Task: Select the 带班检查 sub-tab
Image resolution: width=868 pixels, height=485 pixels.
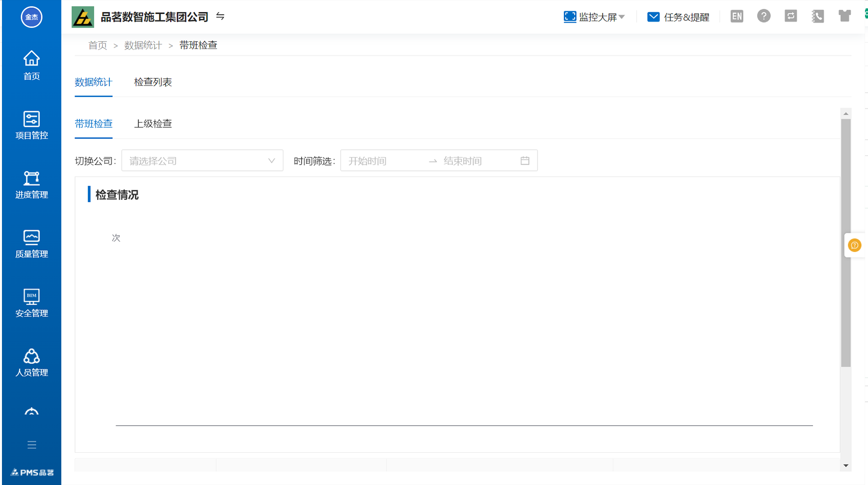Action: [x=94, y=124]
